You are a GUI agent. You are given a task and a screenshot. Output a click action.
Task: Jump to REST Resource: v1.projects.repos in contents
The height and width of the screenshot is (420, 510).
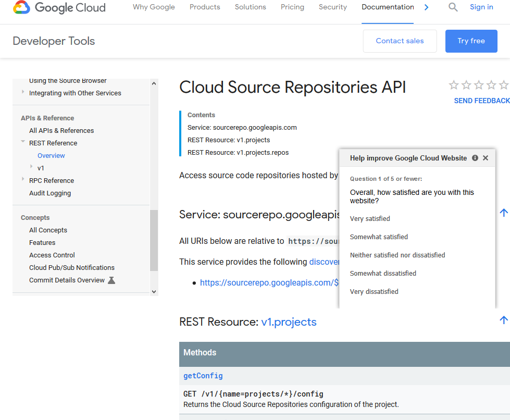coord(238,153)
